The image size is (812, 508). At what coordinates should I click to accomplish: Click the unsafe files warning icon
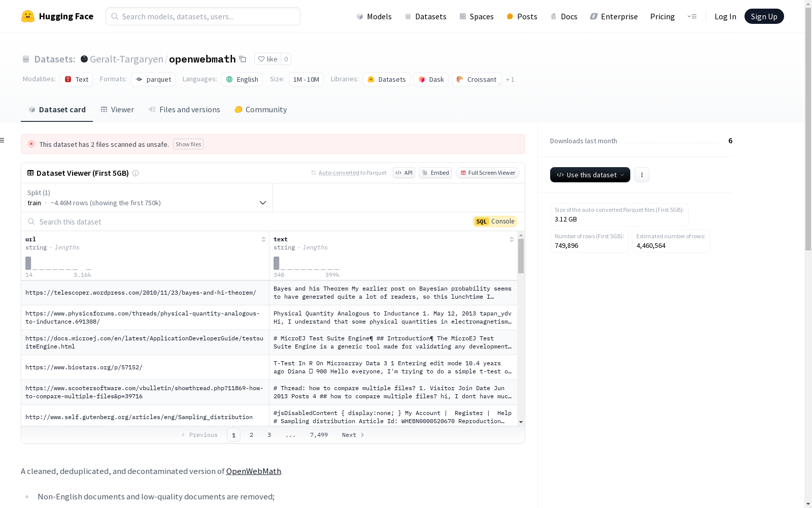pyautogui.click(x=31, y=144)
